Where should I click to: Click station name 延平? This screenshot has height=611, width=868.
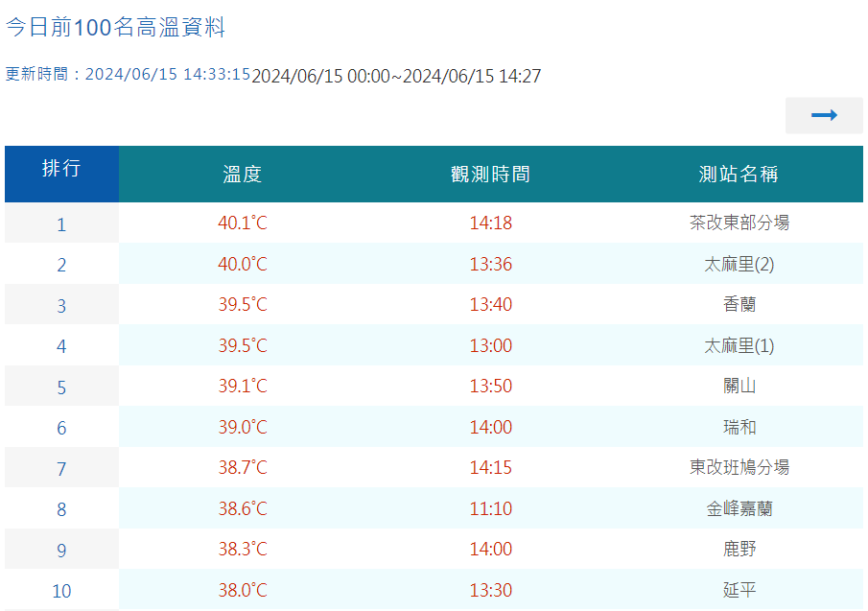coord(739,590)
